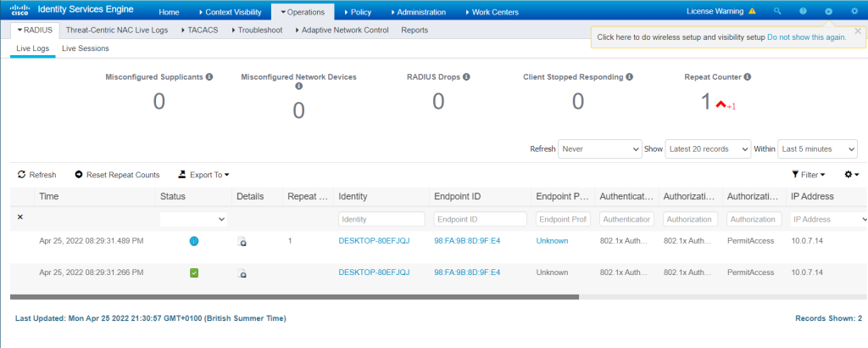Open the Status filter dropdown
This screenshot has height=348, width=868.
pos(193,220)
